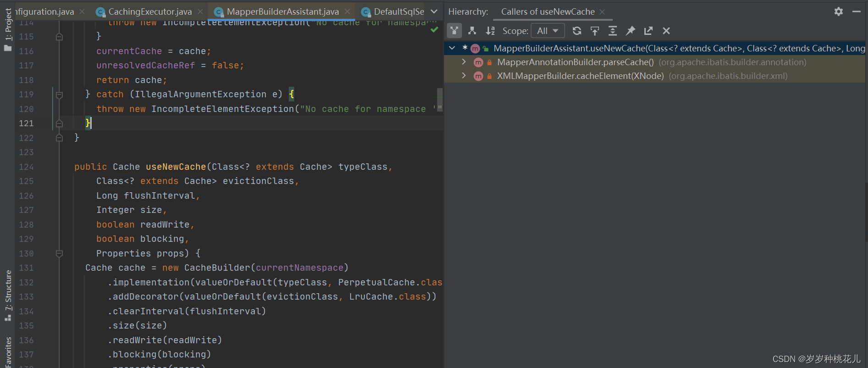Screen dimensions: 868x368
Task: Open the Scope dropdown set to All
Action: [x=548, y=31]
